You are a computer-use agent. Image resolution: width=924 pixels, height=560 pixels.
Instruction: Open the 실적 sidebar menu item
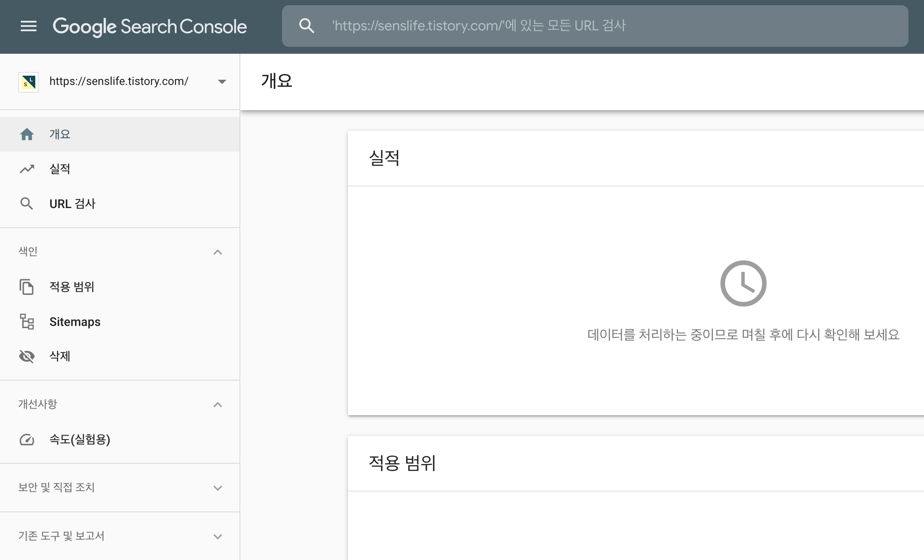(x=120, y=169)
